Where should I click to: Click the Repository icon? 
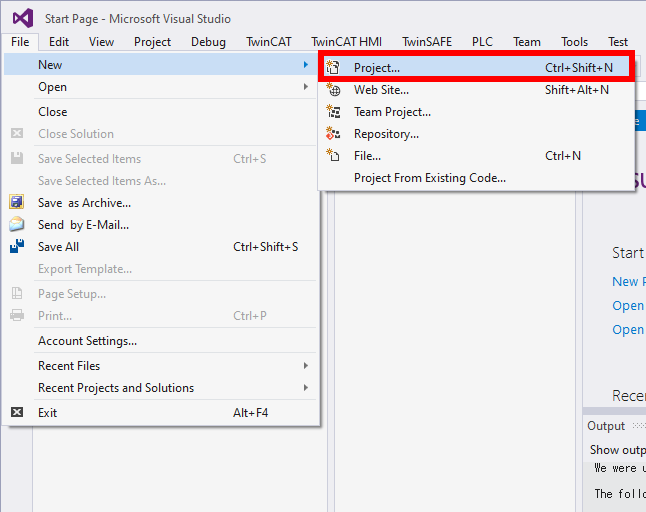(x=334, y=134)
